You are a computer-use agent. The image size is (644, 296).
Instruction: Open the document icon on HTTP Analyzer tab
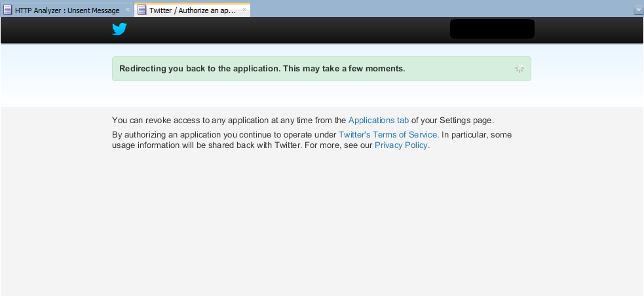(x=7, y=10)
